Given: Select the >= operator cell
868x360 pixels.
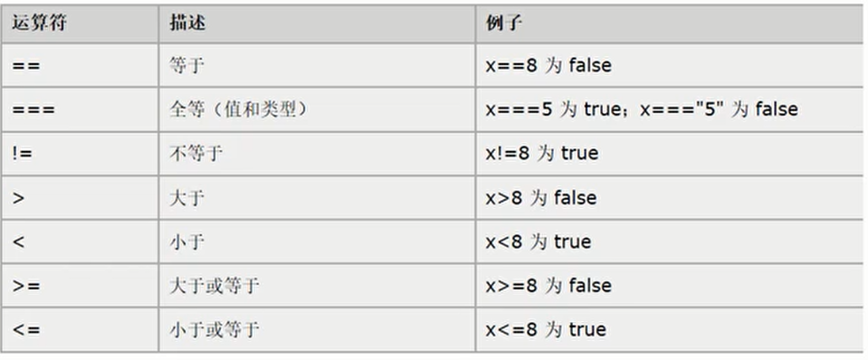Looking at the screenshot, I should (x=80, y=285).
